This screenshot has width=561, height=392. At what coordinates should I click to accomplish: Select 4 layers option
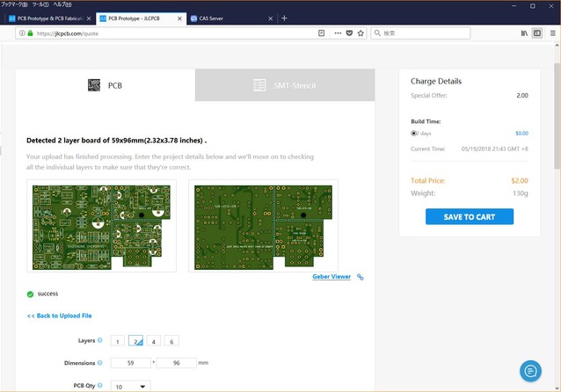click(154, 341)
